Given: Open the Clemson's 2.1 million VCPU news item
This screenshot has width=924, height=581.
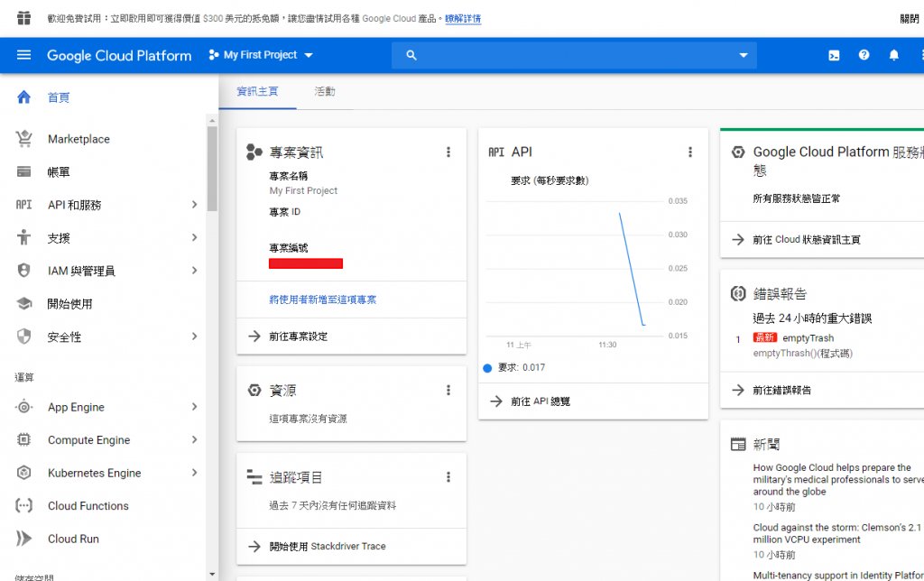Looking at the screenshot, I should (836, 533).
